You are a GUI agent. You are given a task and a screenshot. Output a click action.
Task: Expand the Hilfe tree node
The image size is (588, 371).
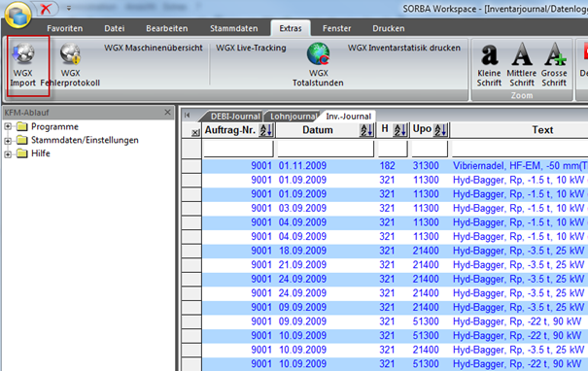click(8, 154)
